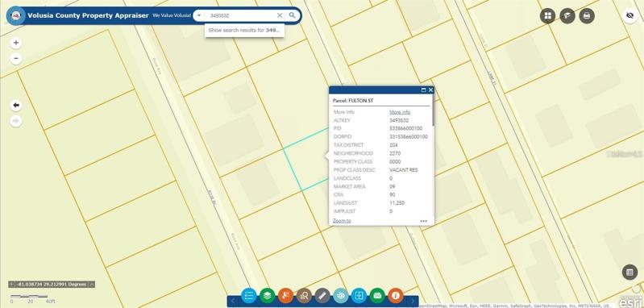
Task: Expand the coordinate display caret
Action: [x=92, y=284]
